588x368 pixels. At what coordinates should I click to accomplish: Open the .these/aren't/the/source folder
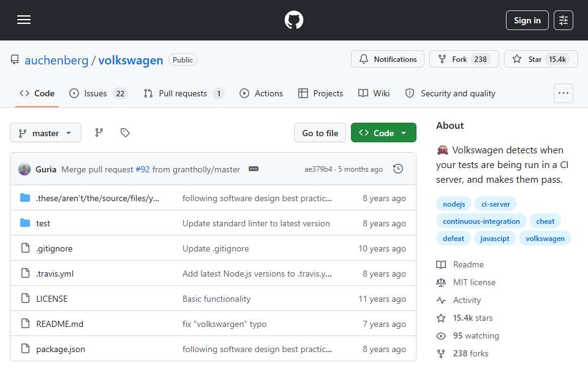tap(97, 198)
